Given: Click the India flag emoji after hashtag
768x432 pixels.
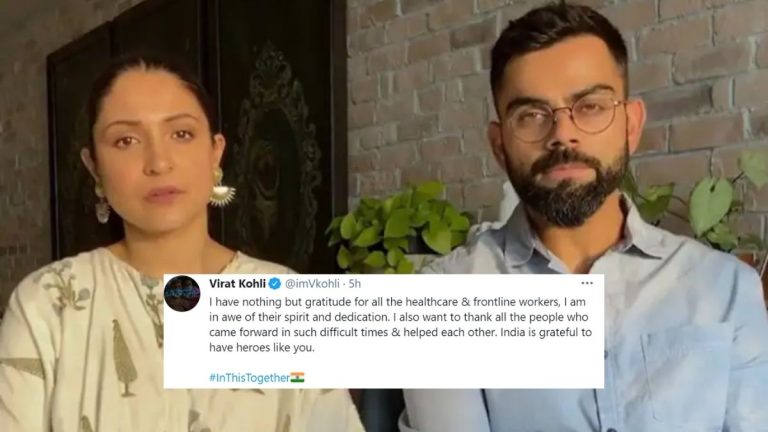Looking at the screenshot, I should pyautogui.click(x=297, y=377).
